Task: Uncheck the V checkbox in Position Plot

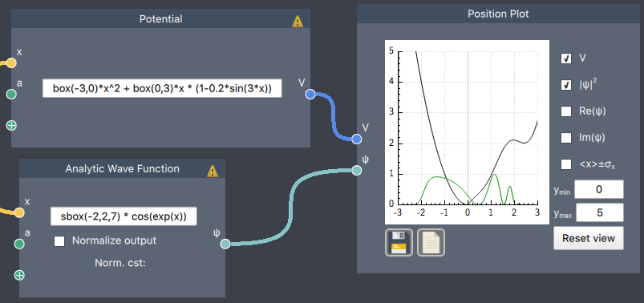Action: coord(566,59)
